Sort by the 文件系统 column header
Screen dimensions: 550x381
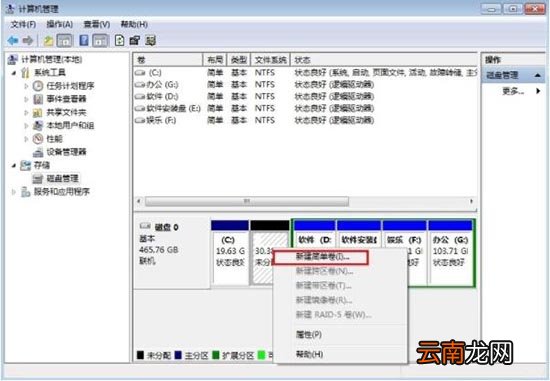pos(270,60)
